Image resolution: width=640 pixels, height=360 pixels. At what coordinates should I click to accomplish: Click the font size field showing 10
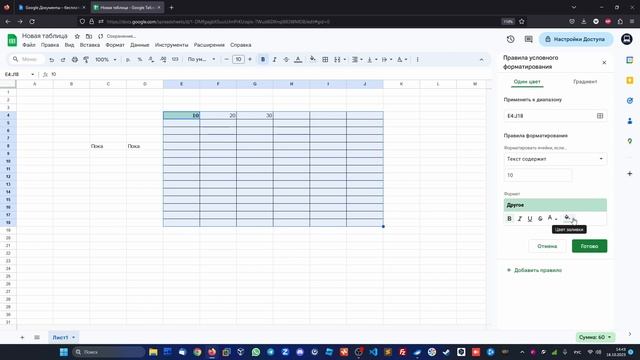tap(238, 60)
